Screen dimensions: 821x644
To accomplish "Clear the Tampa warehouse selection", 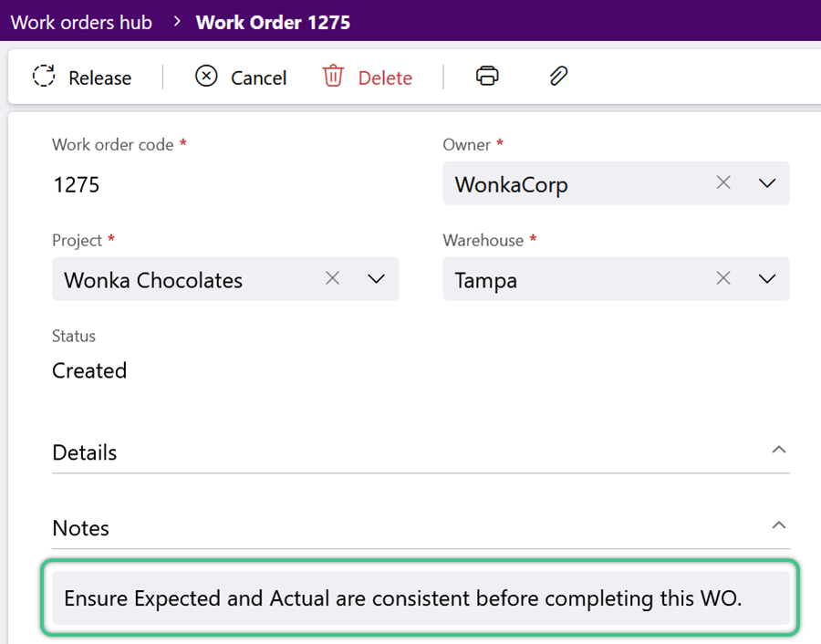I will click(723, 278).
